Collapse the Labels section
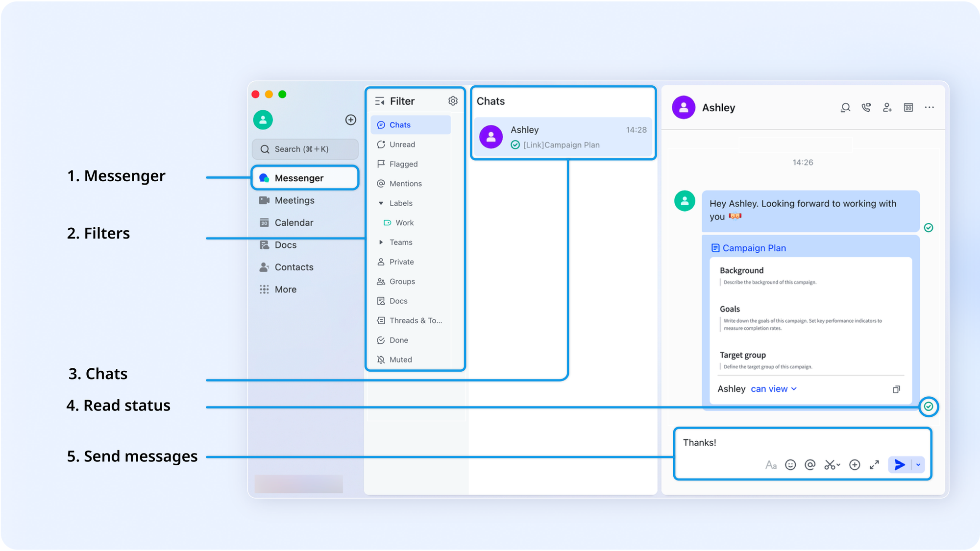Image resolution: width=980 pixels, height=551 pixels. click(381, 203)
